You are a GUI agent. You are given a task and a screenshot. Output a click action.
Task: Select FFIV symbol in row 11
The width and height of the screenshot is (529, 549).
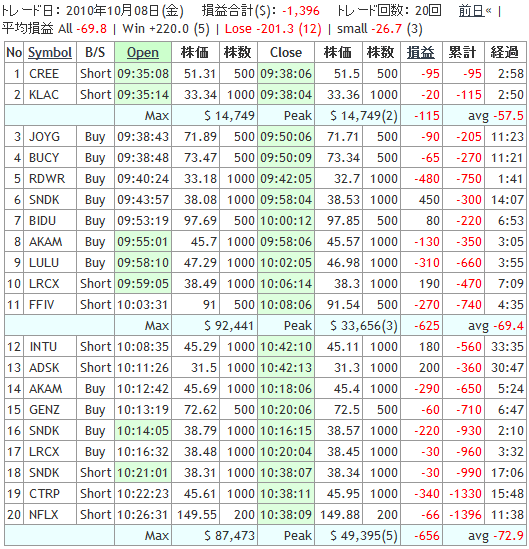[x=41, y=305]
